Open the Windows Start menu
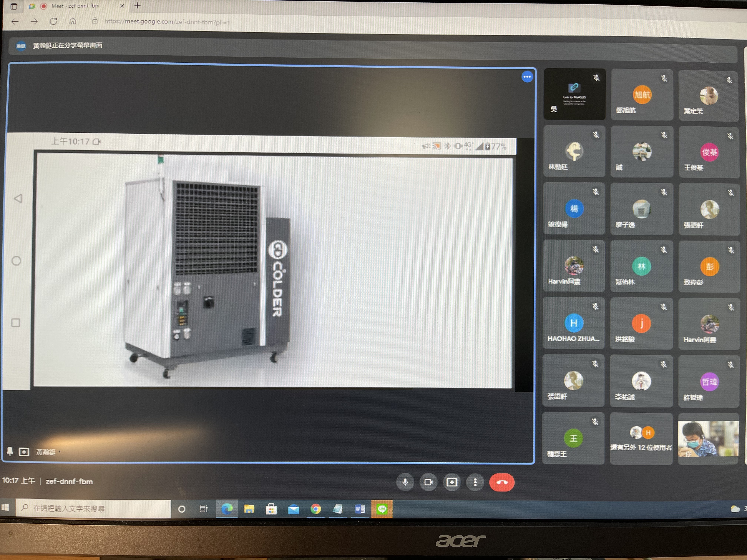The image size is (747, 560). (6, 508)
